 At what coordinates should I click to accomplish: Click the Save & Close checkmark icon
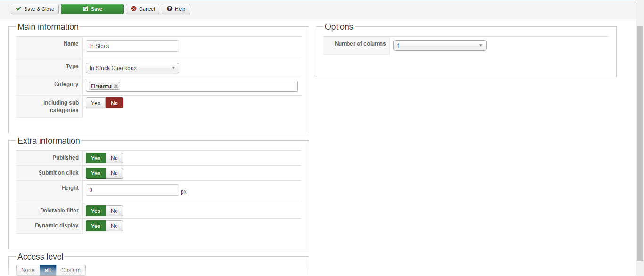coord(18,9)
